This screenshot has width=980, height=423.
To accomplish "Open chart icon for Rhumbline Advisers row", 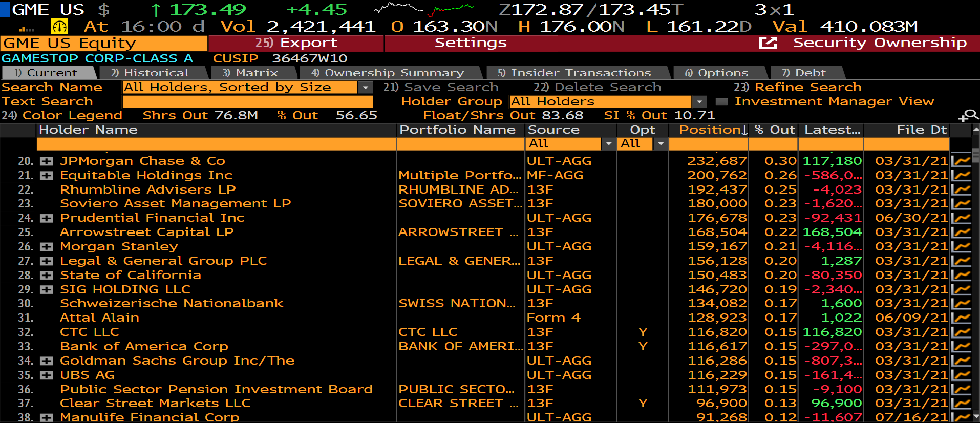I will 961,189.
